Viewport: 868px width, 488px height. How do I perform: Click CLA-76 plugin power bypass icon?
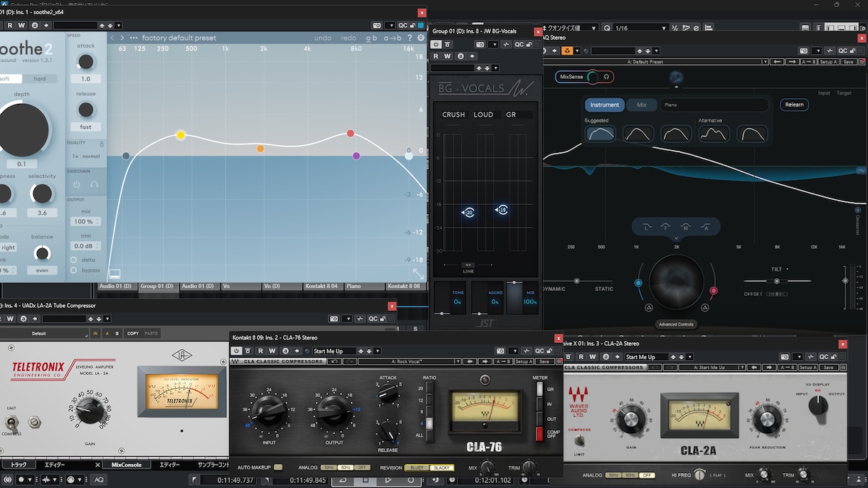coord(236,351)
